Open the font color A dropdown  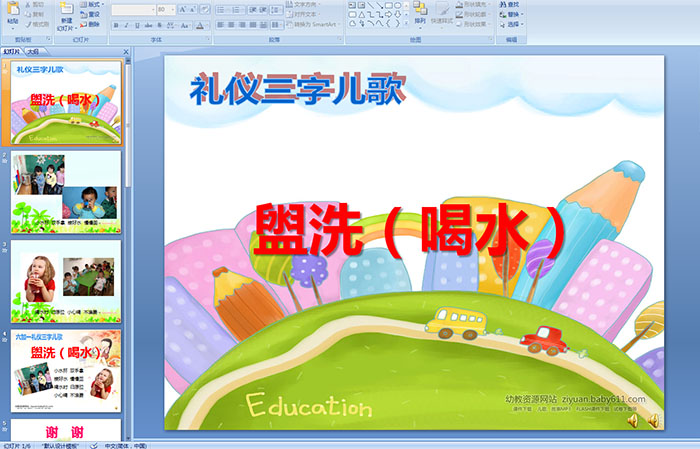[201, 25]
